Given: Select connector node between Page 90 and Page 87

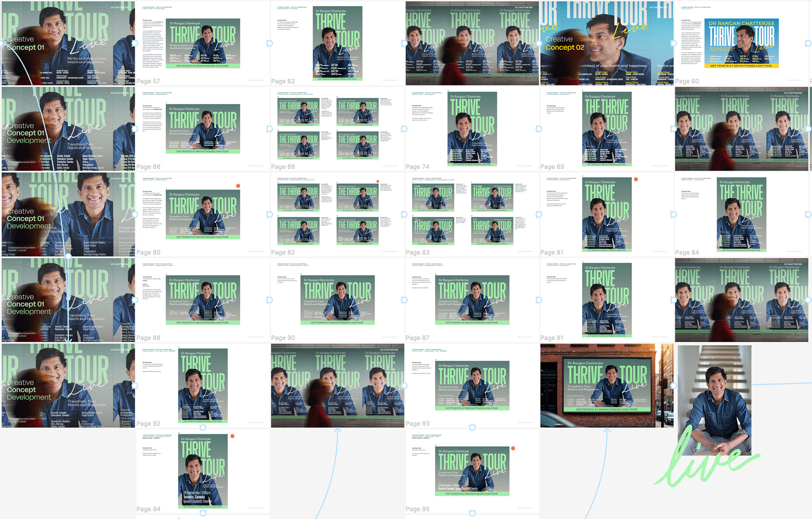Looking at the screenshot, I should click(x=404, y=300).
